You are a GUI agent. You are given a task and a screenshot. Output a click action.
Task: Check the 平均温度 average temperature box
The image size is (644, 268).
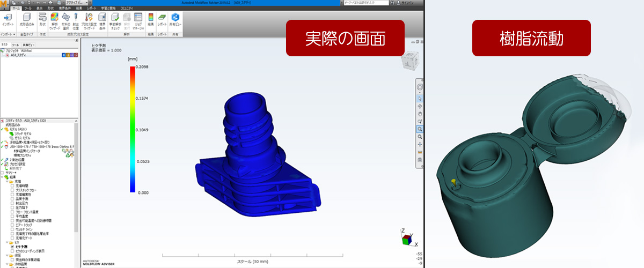12,216
